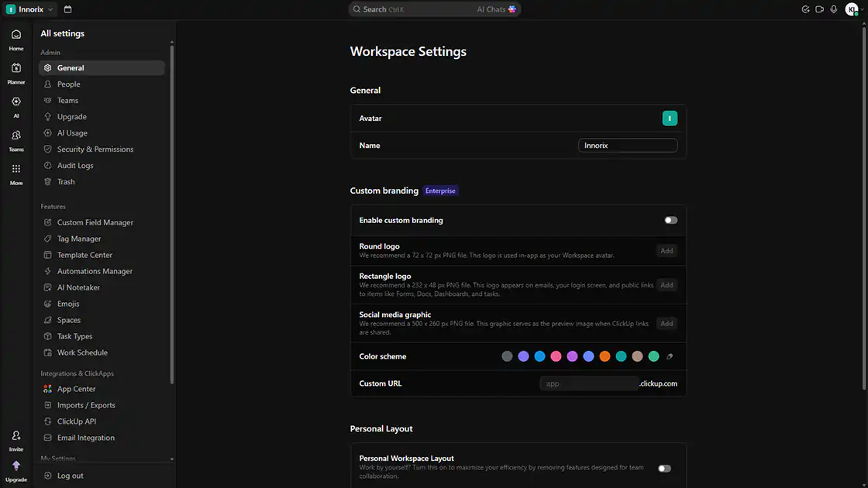Open Automations Manager

[x=102, y=272]
